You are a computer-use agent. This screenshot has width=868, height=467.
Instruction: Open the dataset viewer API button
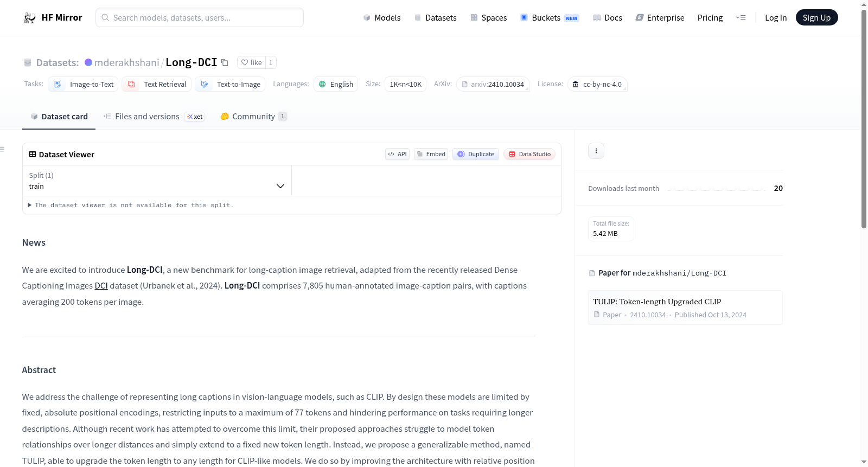[x=397, y=154]
